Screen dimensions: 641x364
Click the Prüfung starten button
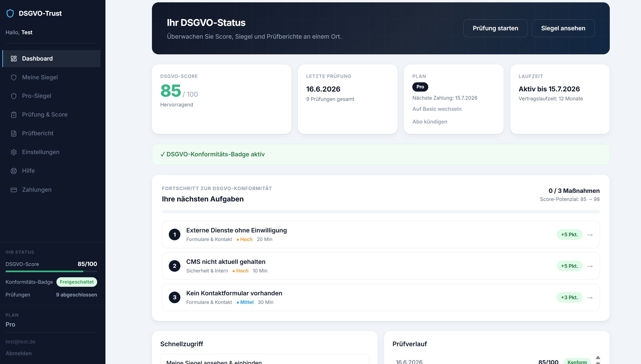coord(495,28)
